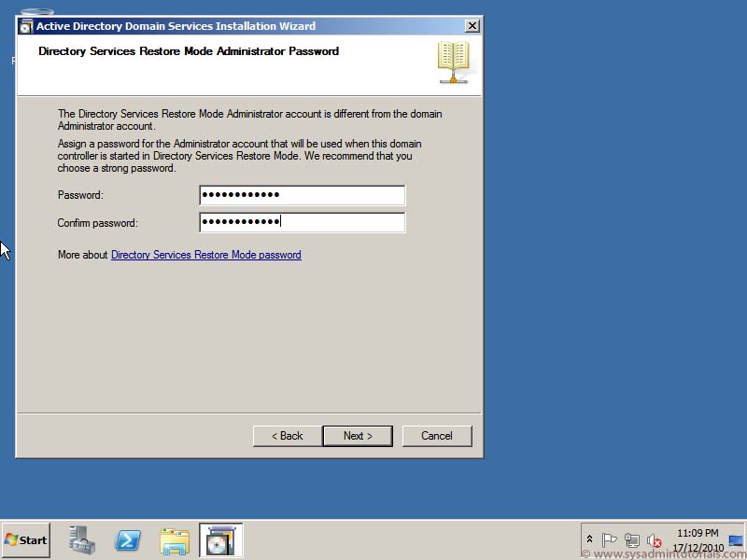Expand hidden icons with the tray chevron

tap(588, 539)
